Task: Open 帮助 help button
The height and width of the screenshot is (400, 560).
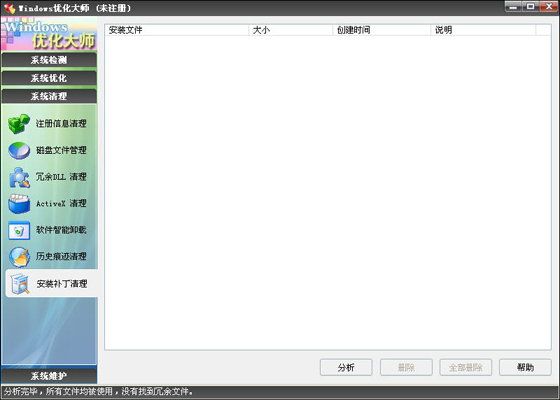Action: pos(525,367)
